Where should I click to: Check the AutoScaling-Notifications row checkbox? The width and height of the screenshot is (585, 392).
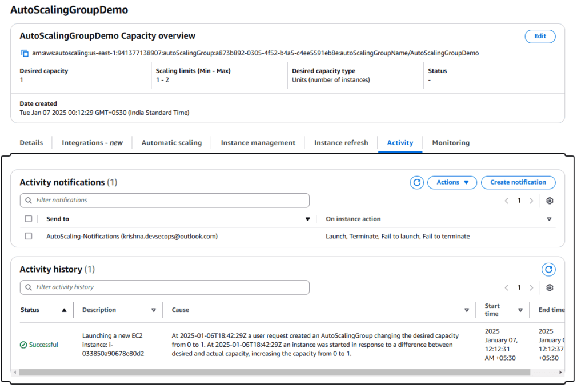point(29,237)
